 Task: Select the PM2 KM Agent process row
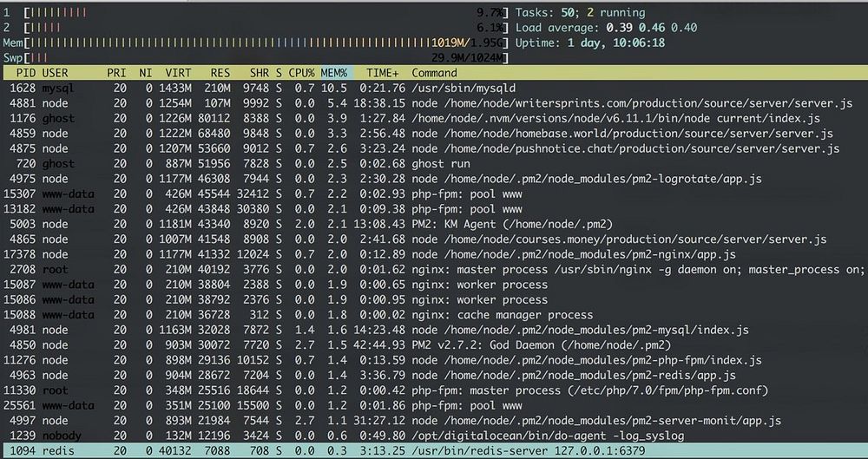[434, 224]
